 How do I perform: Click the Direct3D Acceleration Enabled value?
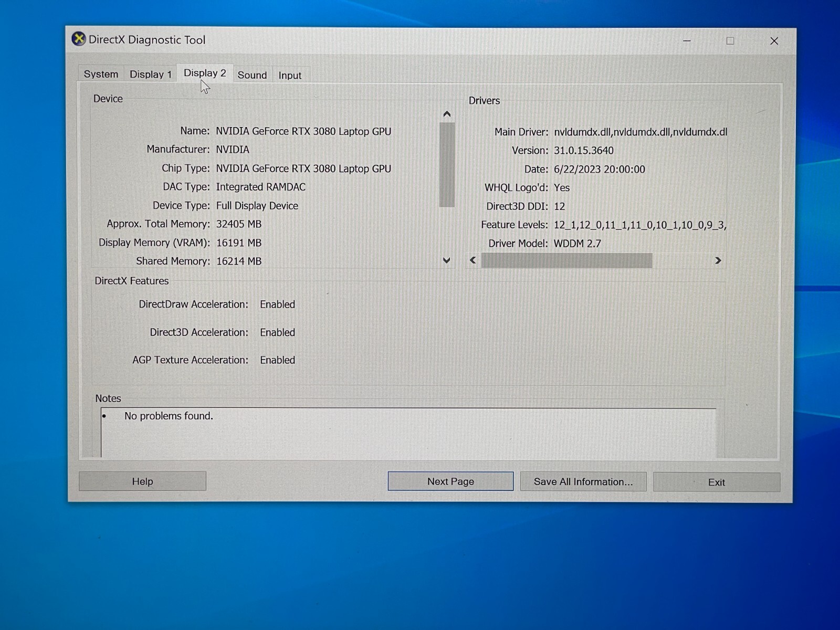pyautogui.click(x=277, y=332)
